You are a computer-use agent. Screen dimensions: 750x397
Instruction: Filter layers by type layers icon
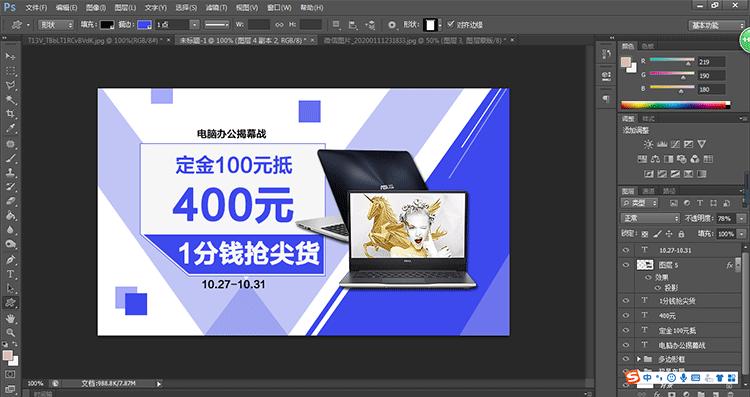click(700, 203)
